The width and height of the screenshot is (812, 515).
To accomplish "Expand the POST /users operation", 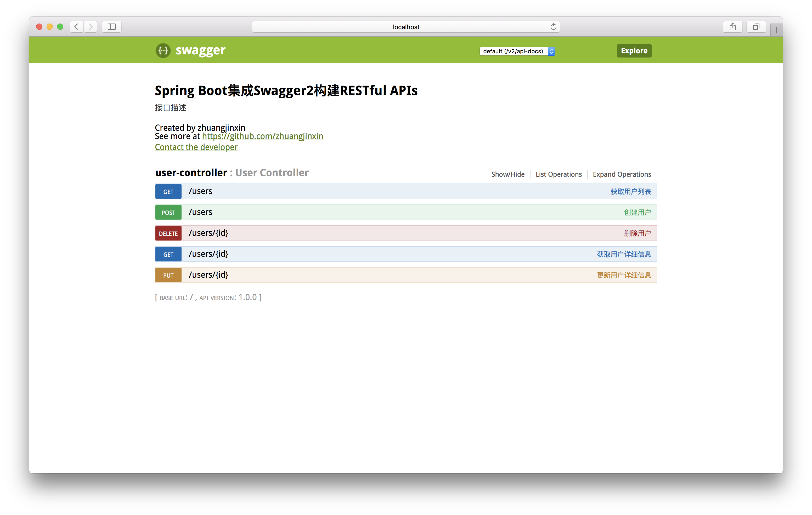I will coord(200,212).
